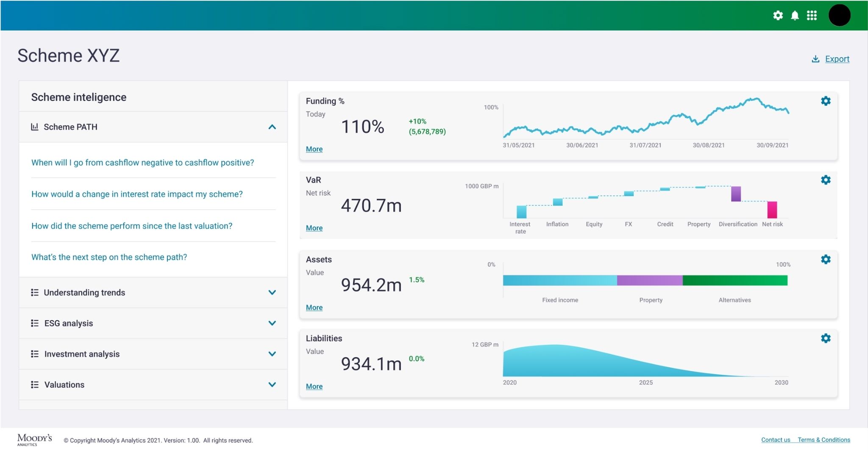This screenshot has height=452, width=868.
Task: Click the 30/09/2021 date label
Action: pos(772,145)
